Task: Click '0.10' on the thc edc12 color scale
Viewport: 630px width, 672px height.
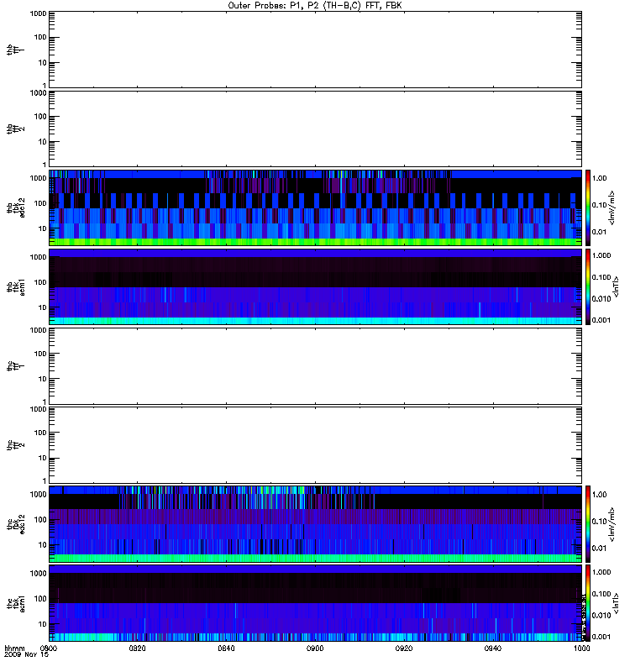Action: coord(600,522)
